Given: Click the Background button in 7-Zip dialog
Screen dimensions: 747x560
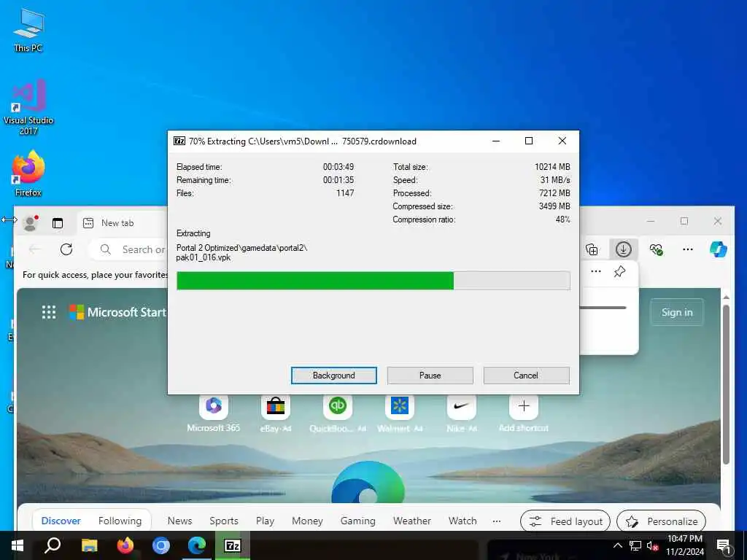Looking at the screenshot, I should point(333,376).
